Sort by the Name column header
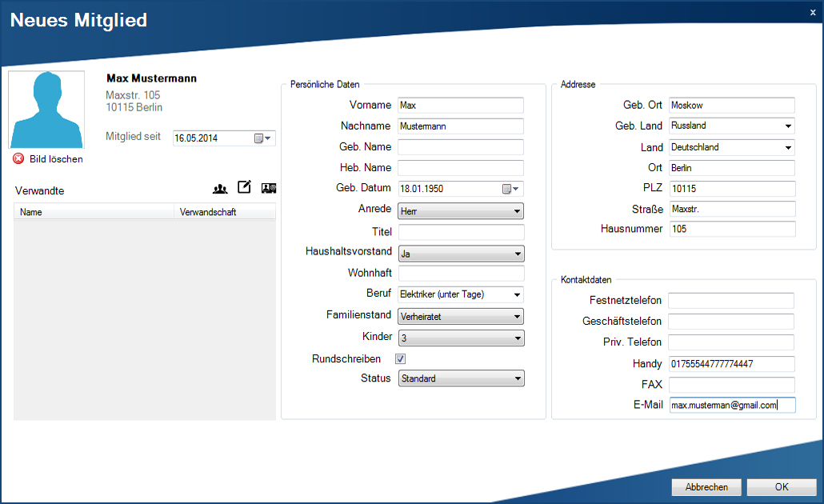This screenshot has width=824, height=504. pos(94,212)
